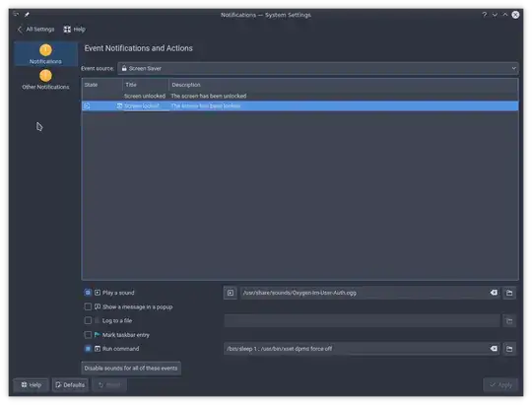532x405 pixels.
Task: Click the title bar question mark help icon
Action: tap(484, 15)
